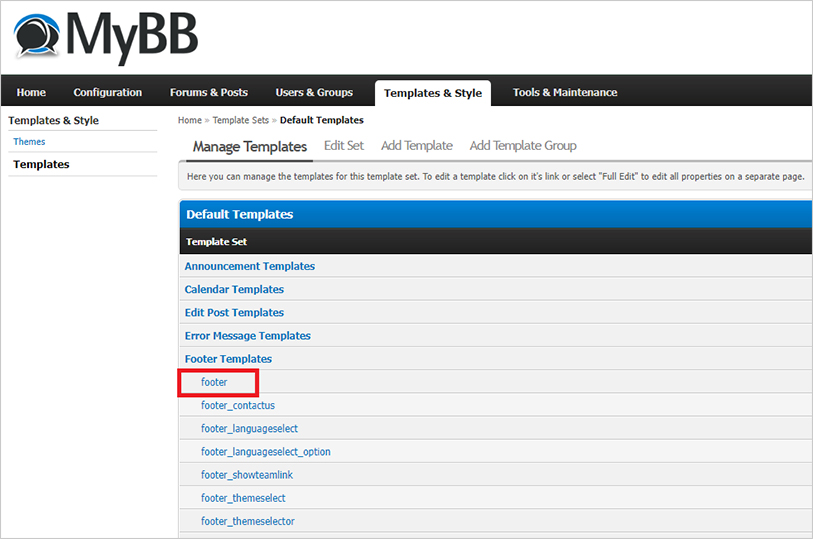The image size is (813, 539).
Task: Open the Add Template tab
Action: point(417,146)
